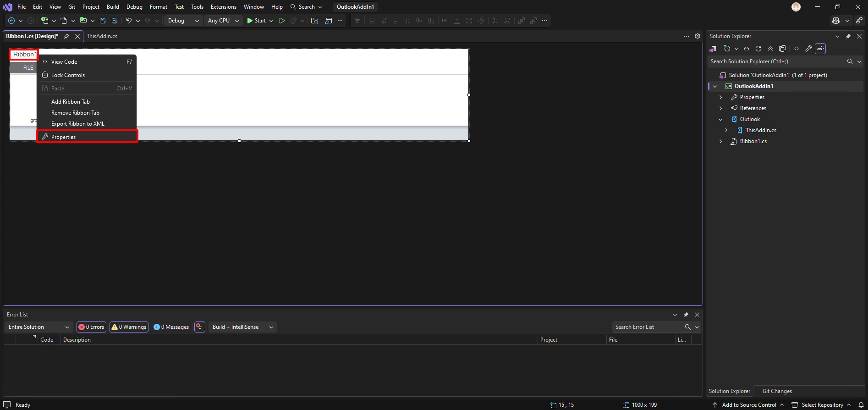Click the Save icon in the toolbar
The image size is (868, 410).
coord(103,21)
